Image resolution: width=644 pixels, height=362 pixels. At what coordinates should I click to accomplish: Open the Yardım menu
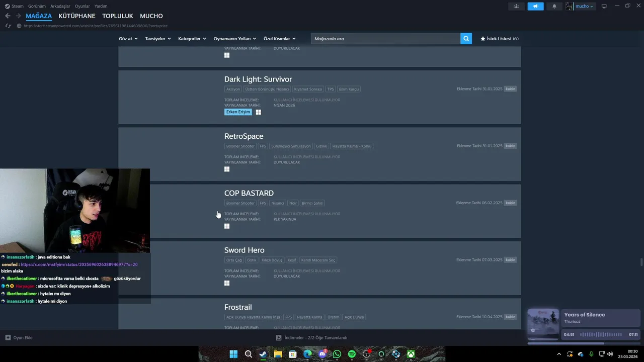coord(101,6)
